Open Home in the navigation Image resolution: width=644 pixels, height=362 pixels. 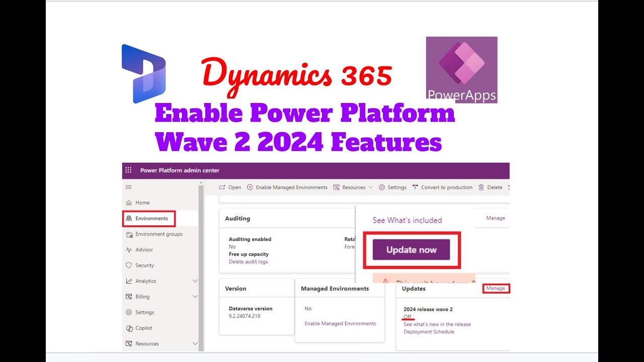[x=142, y=203]
